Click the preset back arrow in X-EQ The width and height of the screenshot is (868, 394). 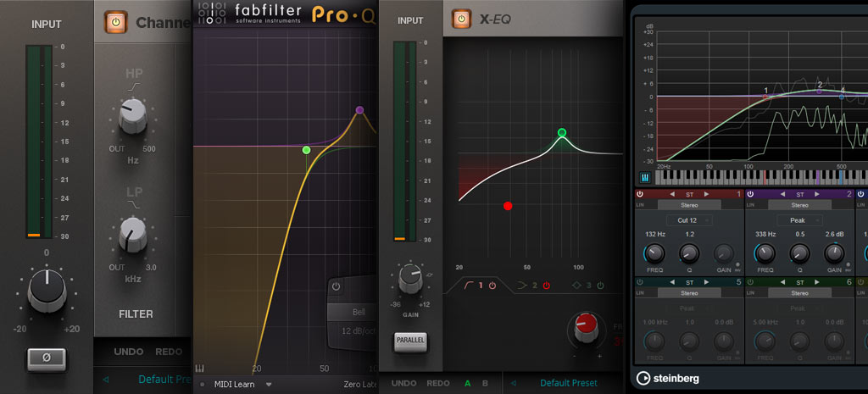pos(513,383)
